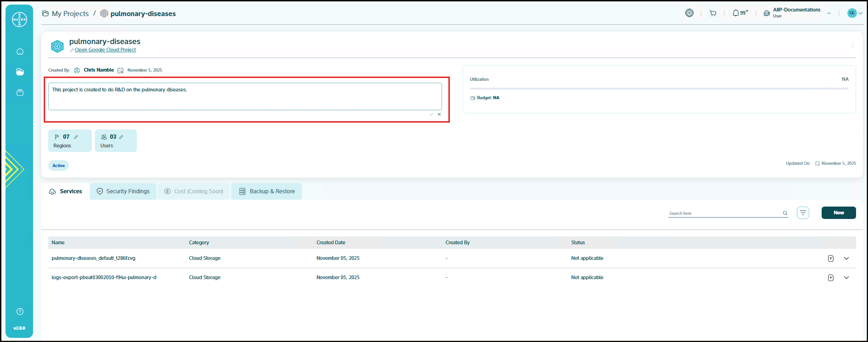The height and width of the screenshot is (342, 868).
Task: Expand the pulmonary-diseases_default_t286fzvg row
Action: click(x=846, y=258)
